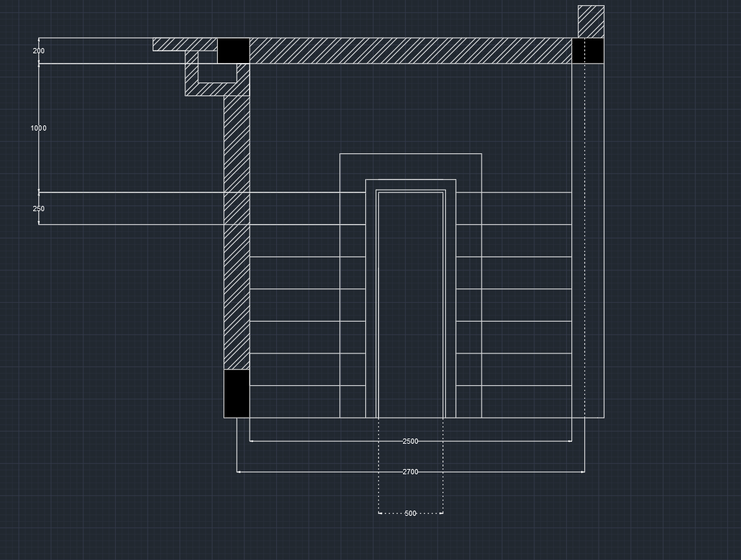Click the small hatched column above top wall
741x560 pixels.
tap(590, 19)
